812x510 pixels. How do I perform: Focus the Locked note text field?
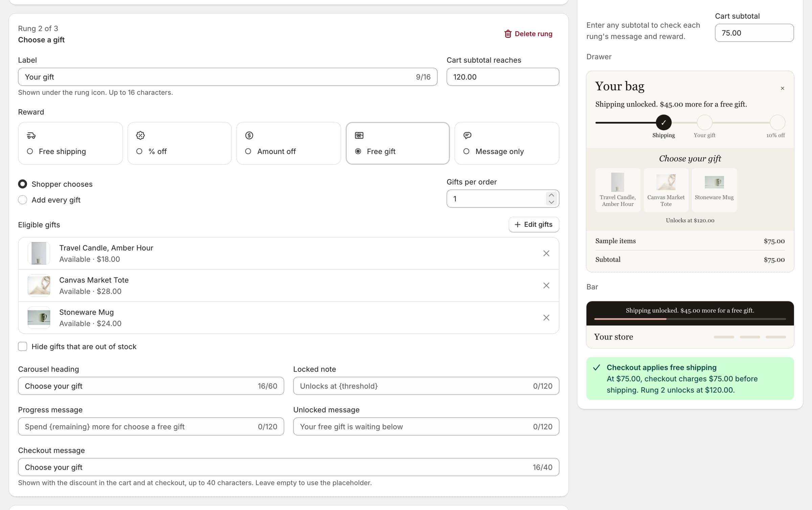point(426,386)
